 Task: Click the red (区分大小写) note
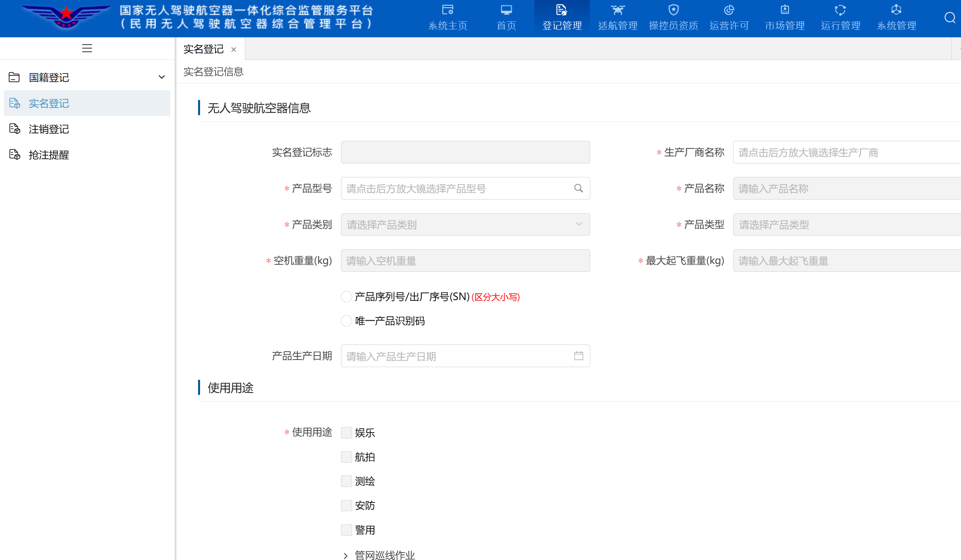tap(495, 297)
